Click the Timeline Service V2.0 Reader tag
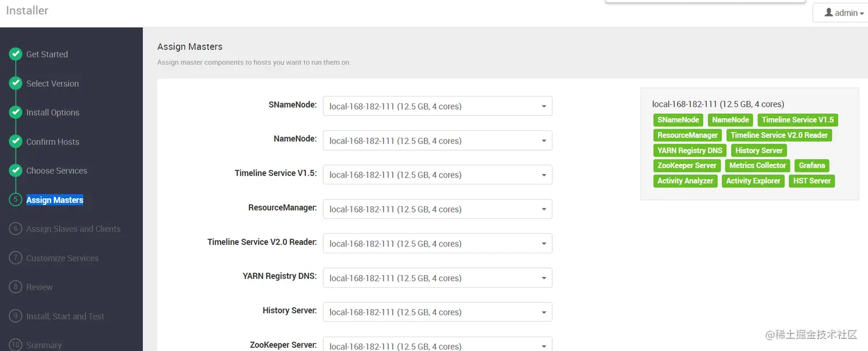The width and height of the screenshot is (868, 351). pos(779,136)
